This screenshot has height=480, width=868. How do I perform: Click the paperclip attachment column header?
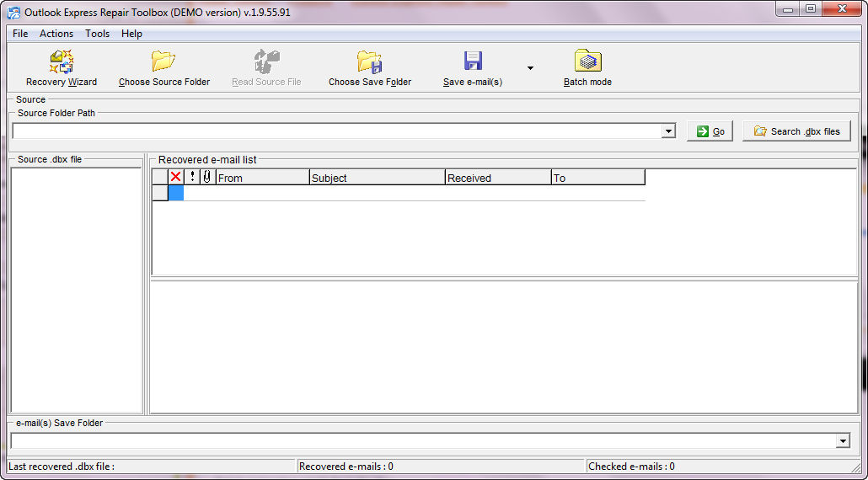[207, 177]
